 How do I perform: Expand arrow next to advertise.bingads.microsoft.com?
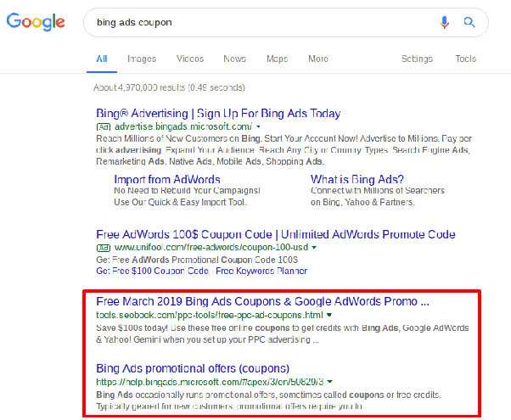[258, 126]
